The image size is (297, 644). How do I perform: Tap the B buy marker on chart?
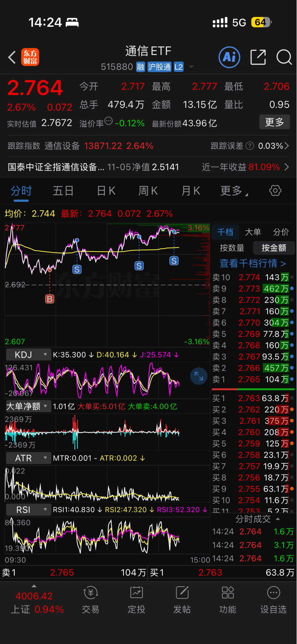[49, 299]
